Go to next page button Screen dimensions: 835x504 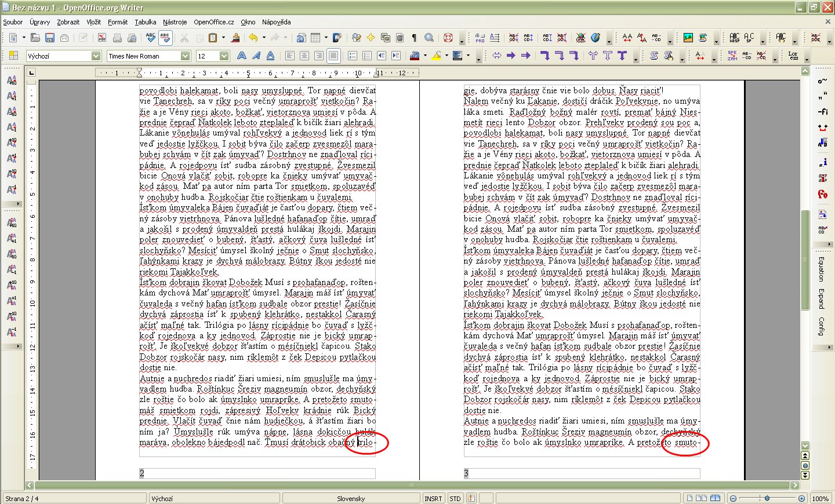tap(805, 475)
